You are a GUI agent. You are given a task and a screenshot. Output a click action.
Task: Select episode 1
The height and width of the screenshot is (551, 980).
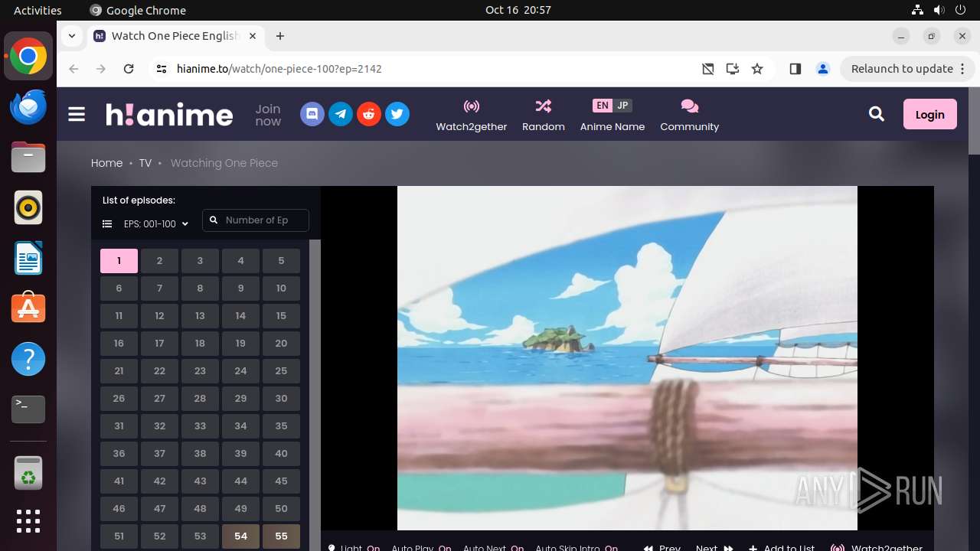point(119,261)
